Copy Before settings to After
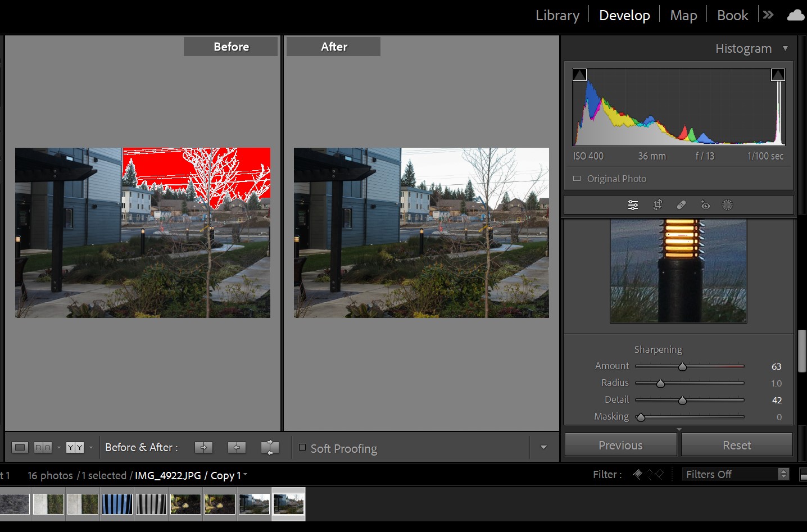This screenshot has width=807, height=532. point(203,448)
